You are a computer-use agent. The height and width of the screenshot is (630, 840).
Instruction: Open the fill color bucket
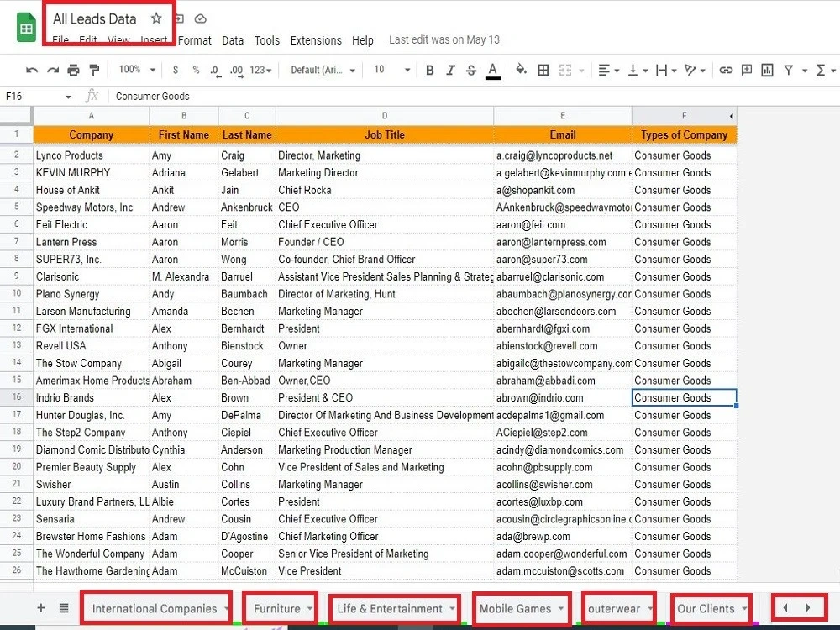(521, 70)
